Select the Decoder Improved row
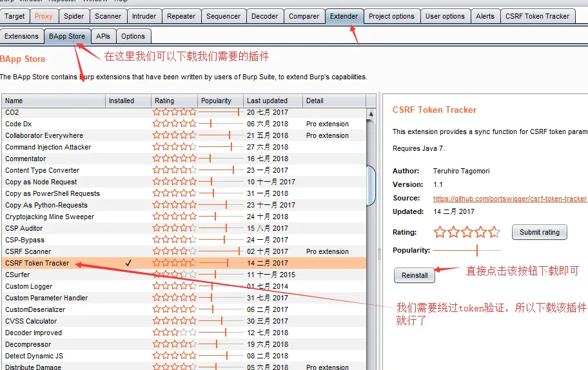588x370 pixels. (184, 333)
